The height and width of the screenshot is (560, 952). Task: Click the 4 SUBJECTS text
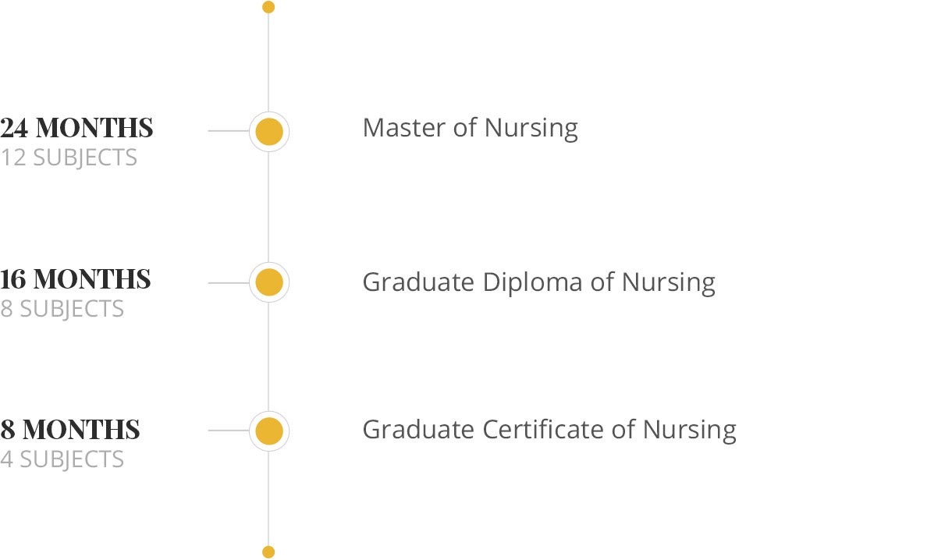62,459
